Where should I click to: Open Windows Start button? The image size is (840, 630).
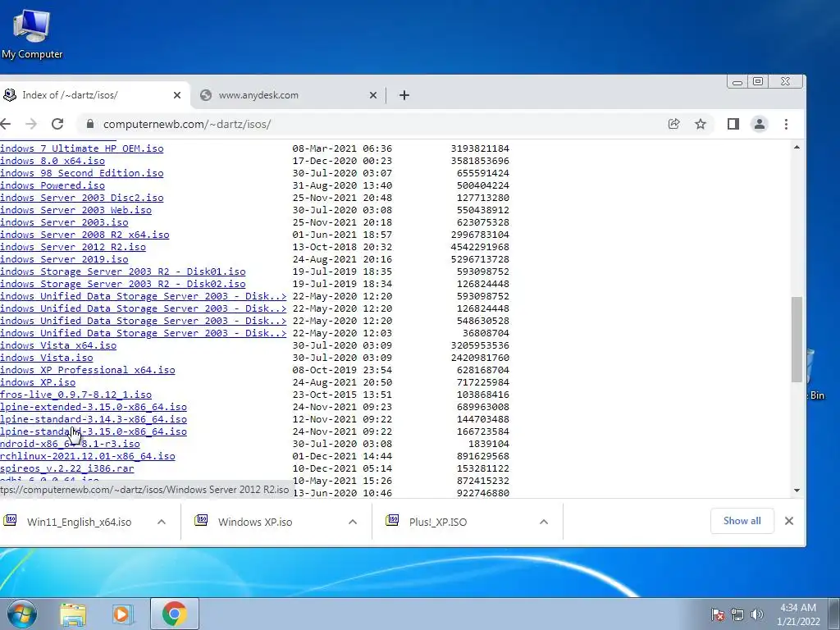click(x=21, y=614)
